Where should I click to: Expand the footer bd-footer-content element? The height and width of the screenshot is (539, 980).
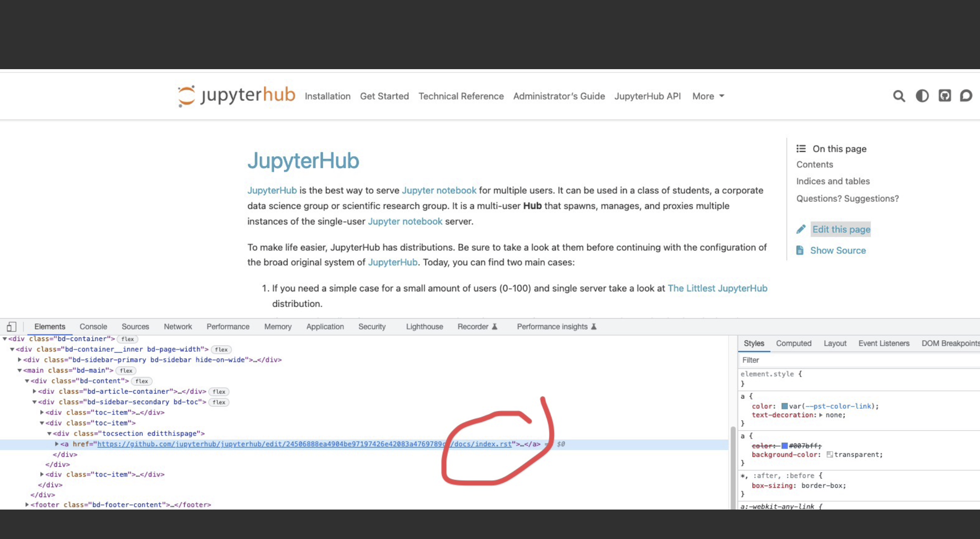click(x=27, y=504)
